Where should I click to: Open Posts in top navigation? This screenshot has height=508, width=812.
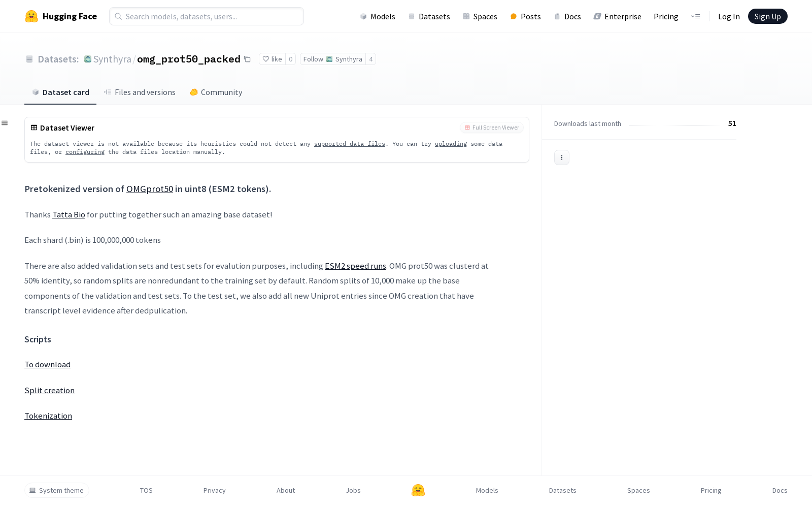[525, 16]
